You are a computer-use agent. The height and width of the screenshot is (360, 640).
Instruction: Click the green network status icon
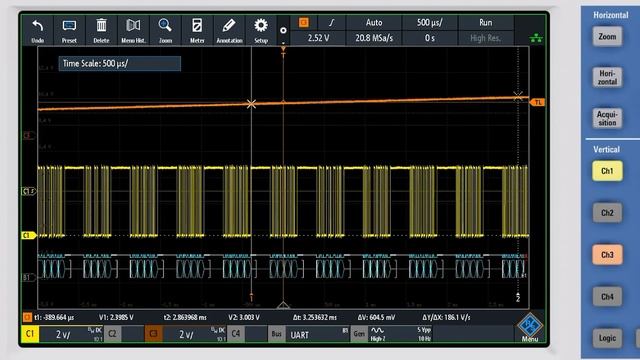tap(536, 38)
